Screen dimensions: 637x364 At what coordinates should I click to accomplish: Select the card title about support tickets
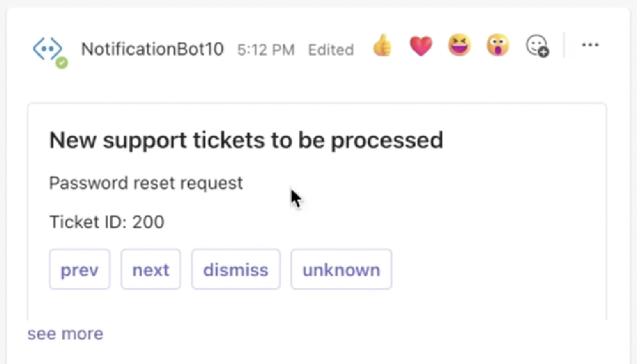246,140
